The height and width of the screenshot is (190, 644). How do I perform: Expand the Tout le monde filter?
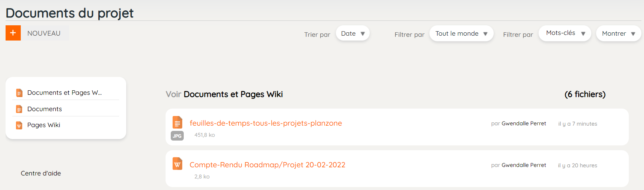[x=461, y=33]
